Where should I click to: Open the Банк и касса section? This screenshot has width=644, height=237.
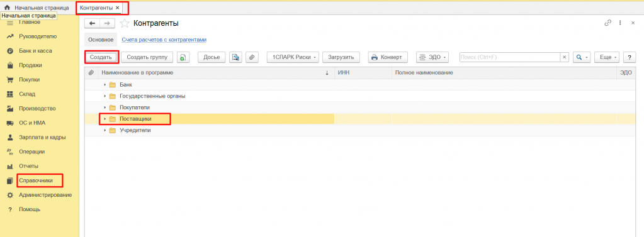35,51
